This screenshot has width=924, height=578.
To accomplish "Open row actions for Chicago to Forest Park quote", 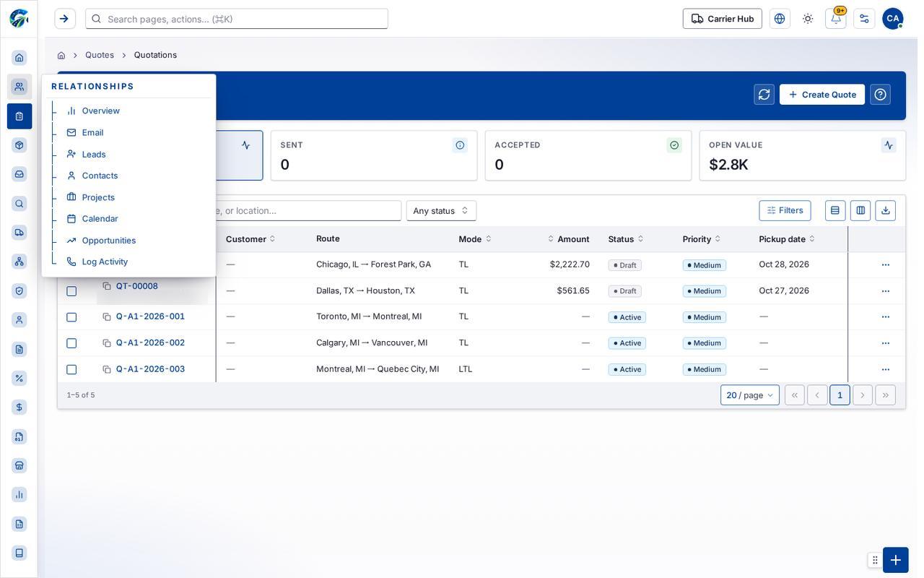I will tap(886, 265).
